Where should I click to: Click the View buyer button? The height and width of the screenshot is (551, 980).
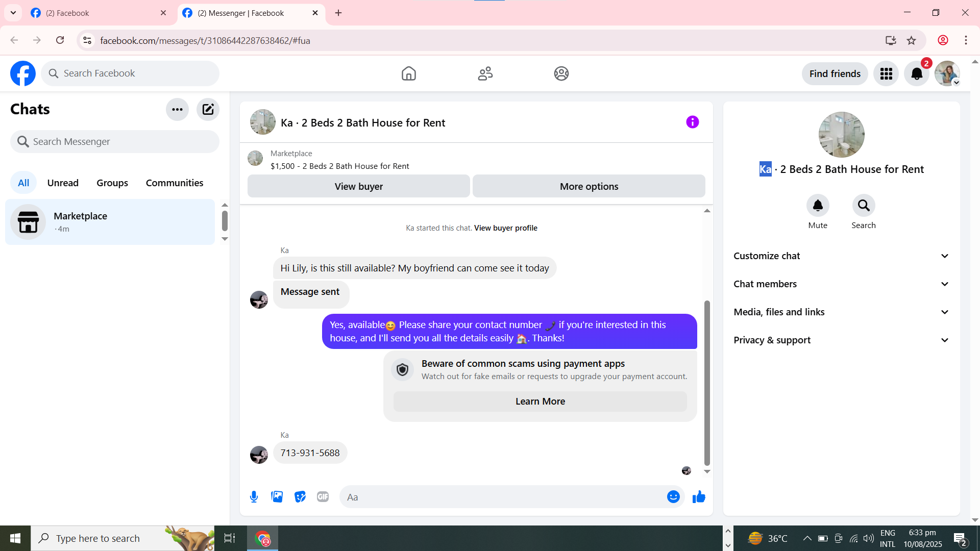(358, 186)
